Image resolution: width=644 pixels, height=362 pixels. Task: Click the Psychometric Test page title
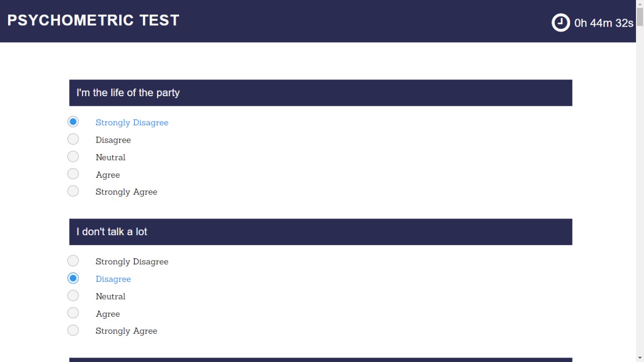tap(93, 20)
